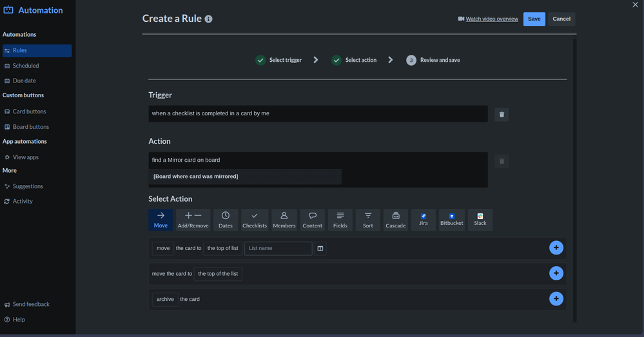Select the Move action category

pos(161,220)
